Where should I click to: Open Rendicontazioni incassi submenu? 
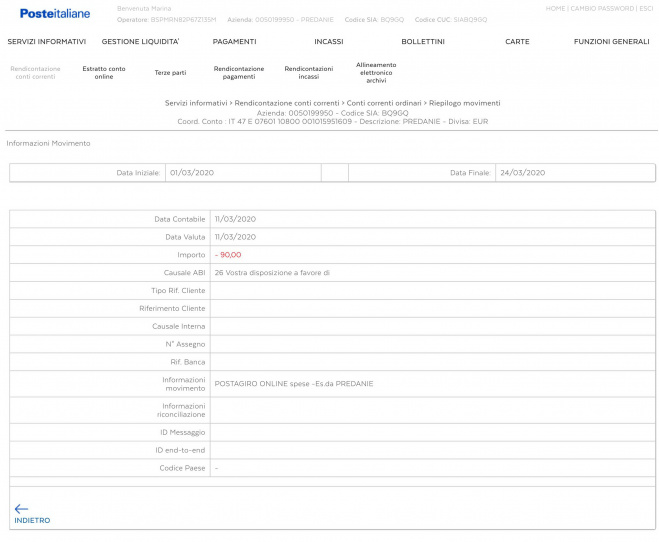(309, 72)
